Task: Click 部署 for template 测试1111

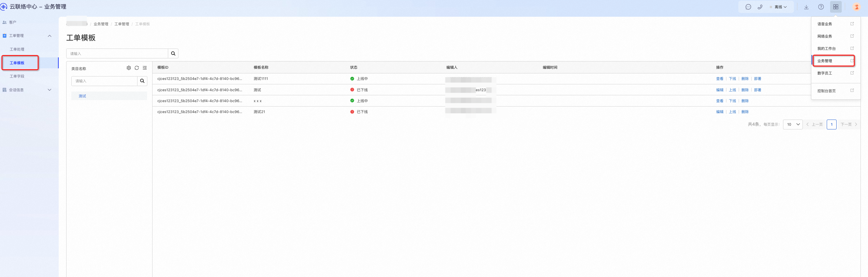Action: click(x=757, y=79)
